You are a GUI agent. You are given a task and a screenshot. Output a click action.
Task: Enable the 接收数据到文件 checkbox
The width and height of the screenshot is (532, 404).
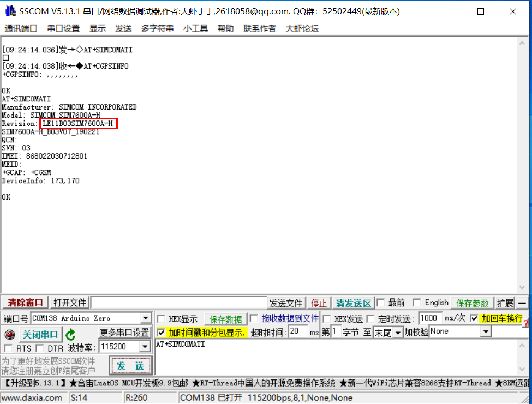[254, 318]
